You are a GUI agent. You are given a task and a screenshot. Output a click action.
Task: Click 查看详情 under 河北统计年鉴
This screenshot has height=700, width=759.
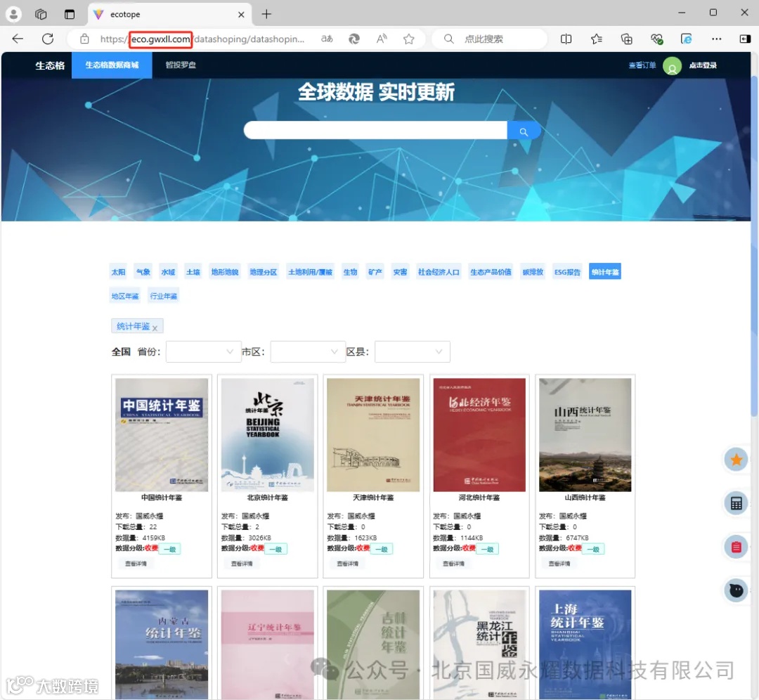pos(453,564)
